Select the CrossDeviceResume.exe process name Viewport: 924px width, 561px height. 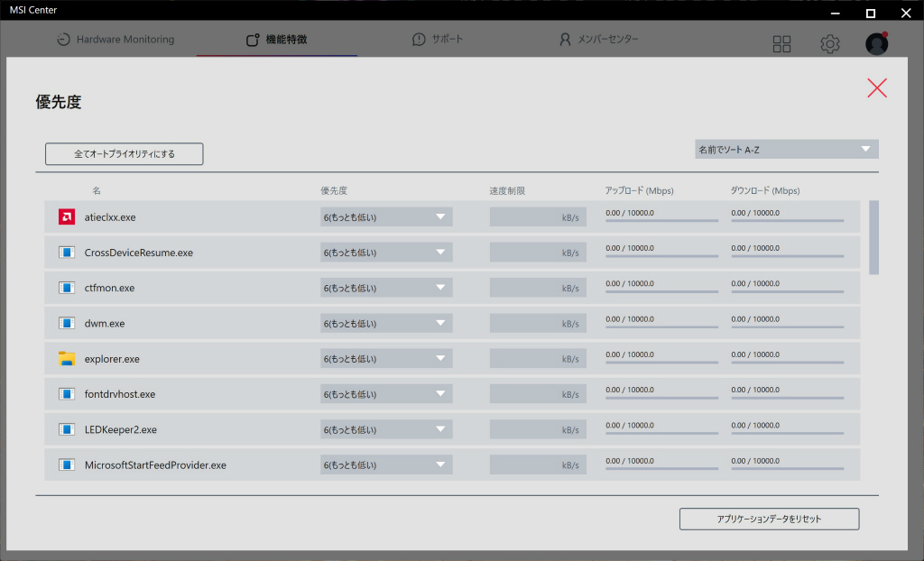138,253
